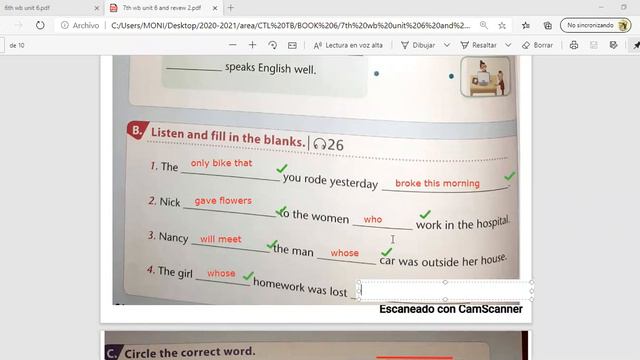
Task: Go forward to the next page
Action: [x=19, y=25]
